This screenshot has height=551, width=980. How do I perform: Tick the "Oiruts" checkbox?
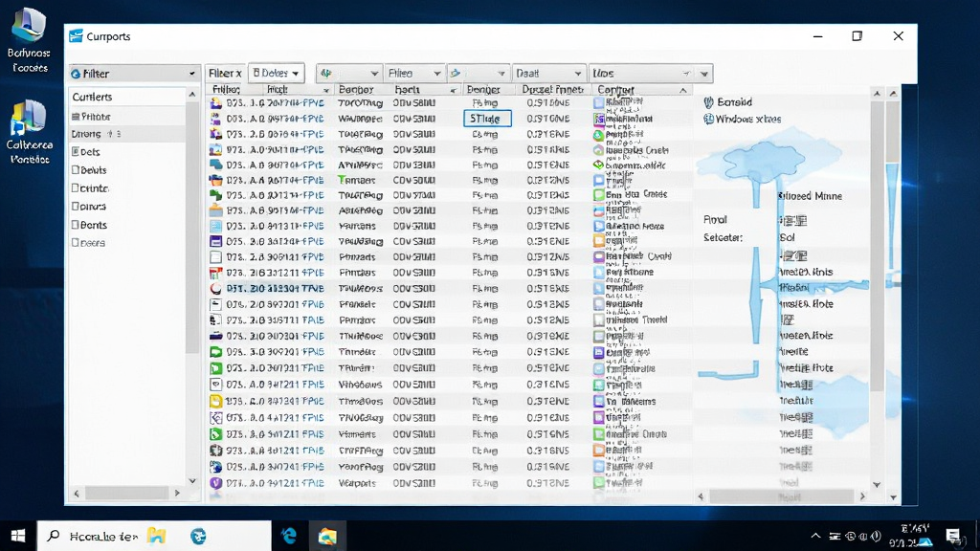[75, 207]
